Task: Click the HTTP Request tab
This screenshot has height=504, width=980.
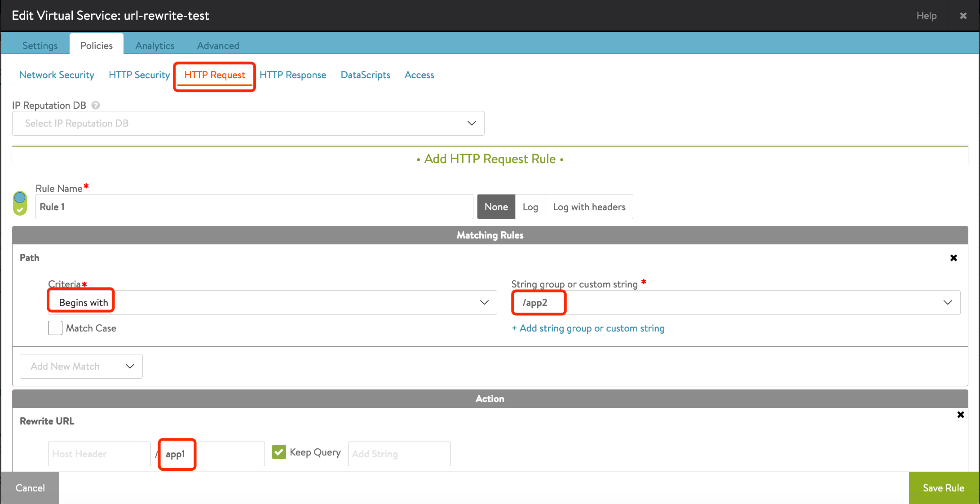Action: tap(213, 75)
